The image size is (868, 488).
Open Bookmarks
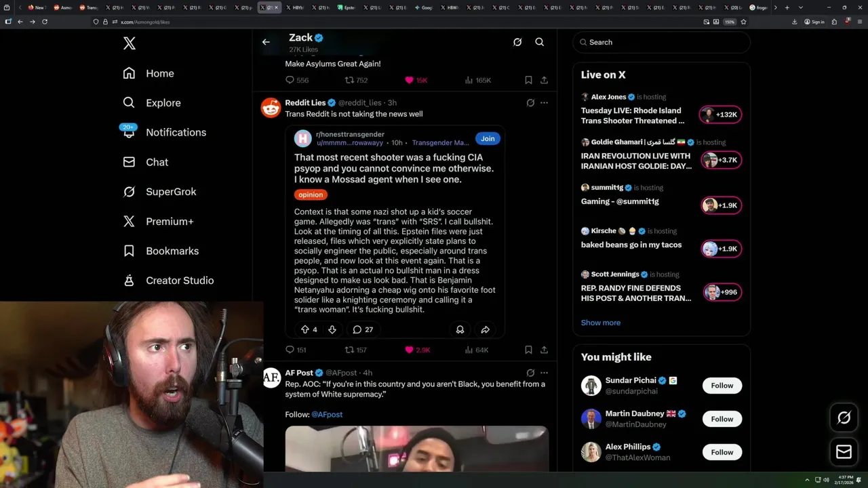161,251
